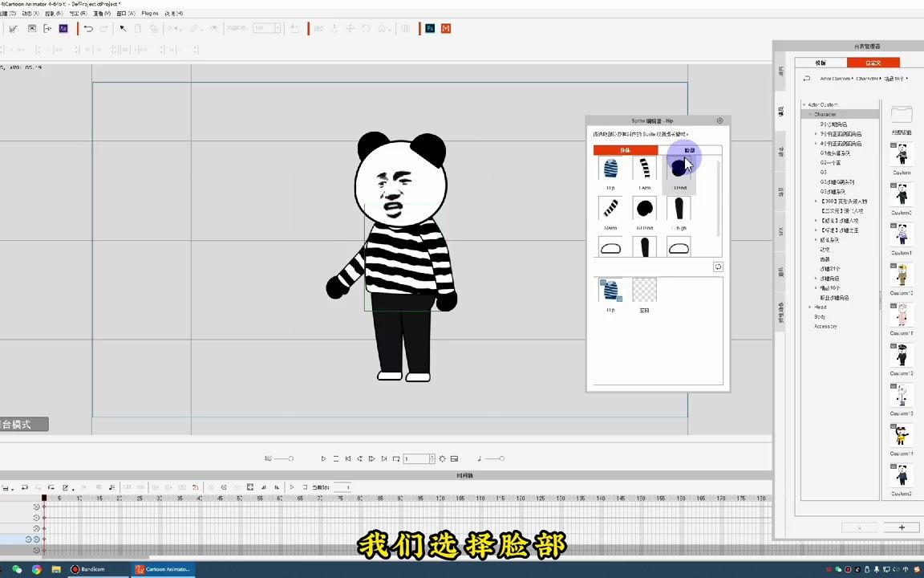Open the Plugins menu
Screen dimensions: 924x578
(x=149, y=14)
